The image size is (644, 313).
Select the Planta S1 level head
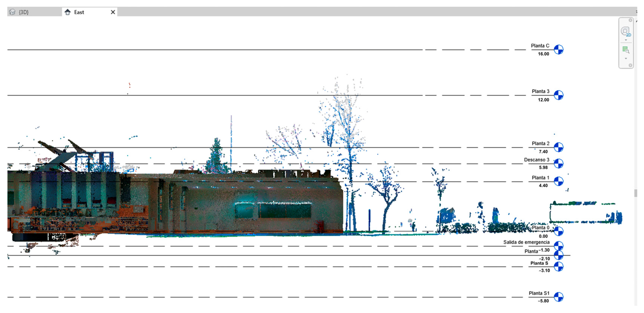(559, 297)
